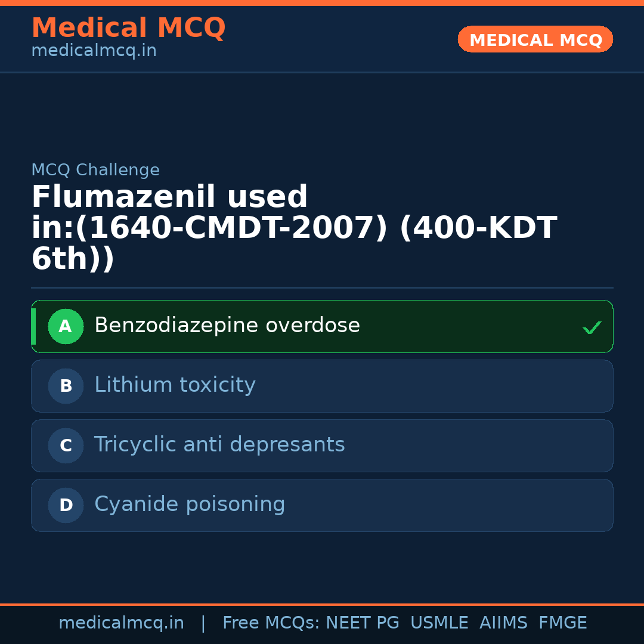Click the B option letter circle

tap(66, 386)
